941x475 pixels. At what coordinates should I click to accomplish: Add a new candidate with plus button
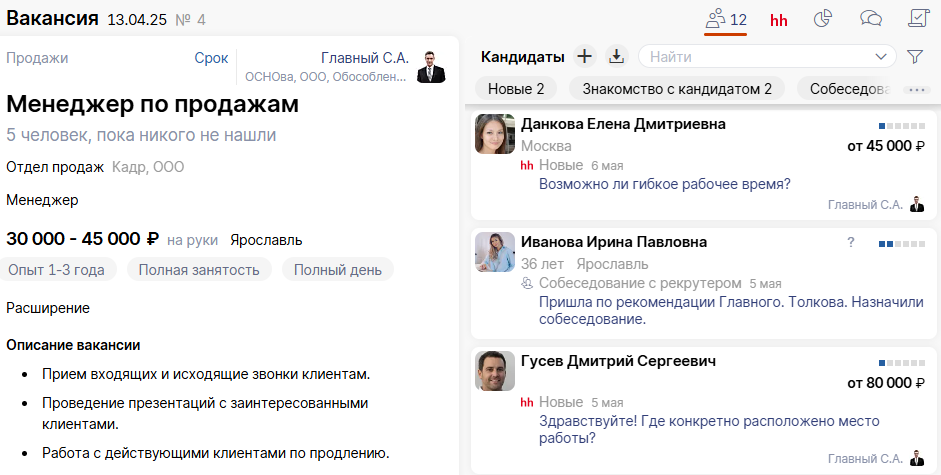pos(585,57)
